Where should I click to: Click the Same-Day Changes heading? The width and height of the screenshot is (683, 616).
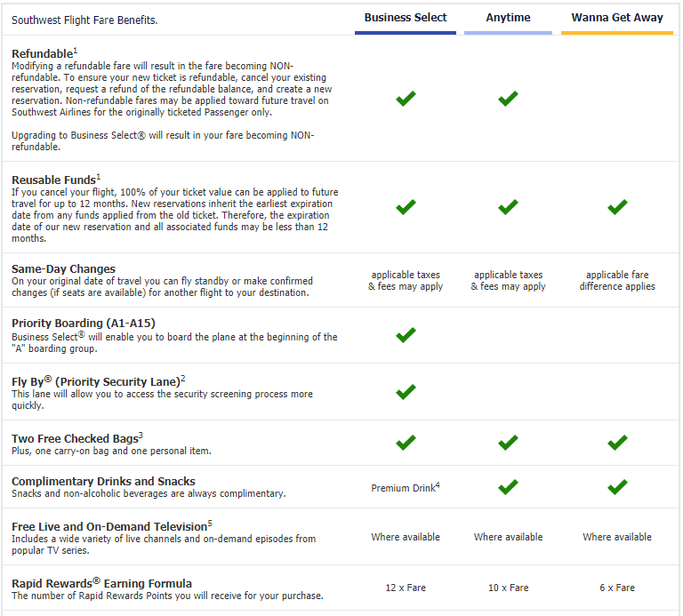(63, 269)
